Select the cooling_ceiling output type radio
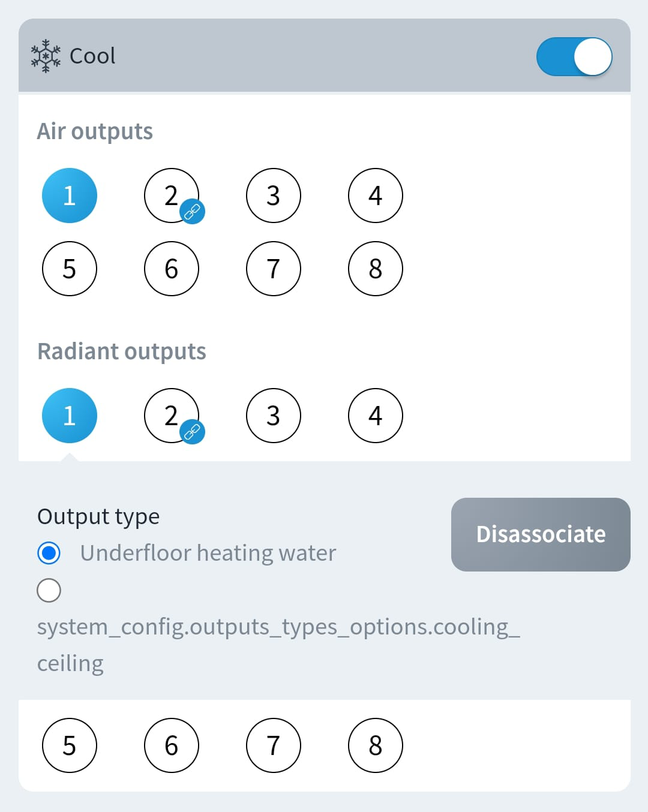The height and width of the screenshot is (812, 648). 49,590
